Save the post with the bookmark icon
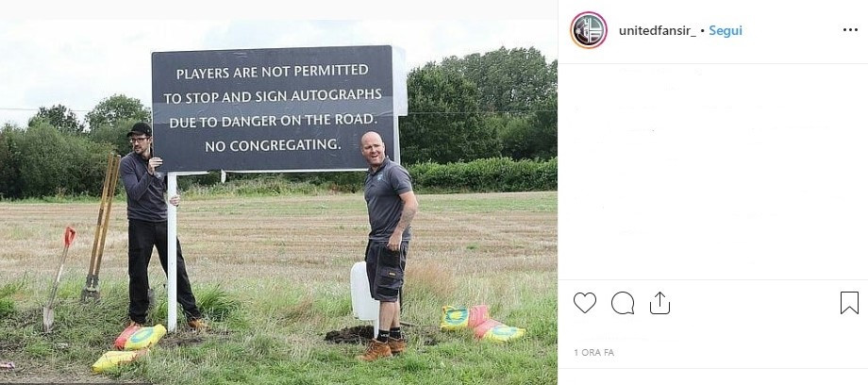868x385 pixels. [x=849, y=303]
